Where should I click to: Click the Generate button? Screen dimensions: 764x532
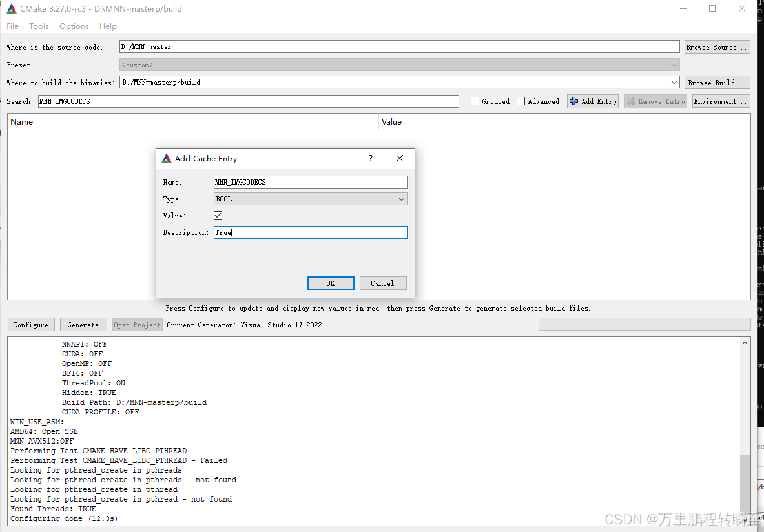(83, 325)
